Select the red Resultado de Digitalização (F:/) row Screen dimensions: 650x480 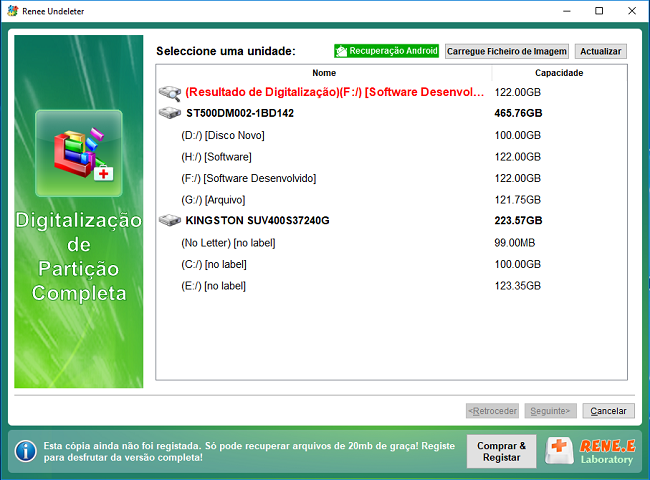(x=391, y=92)
